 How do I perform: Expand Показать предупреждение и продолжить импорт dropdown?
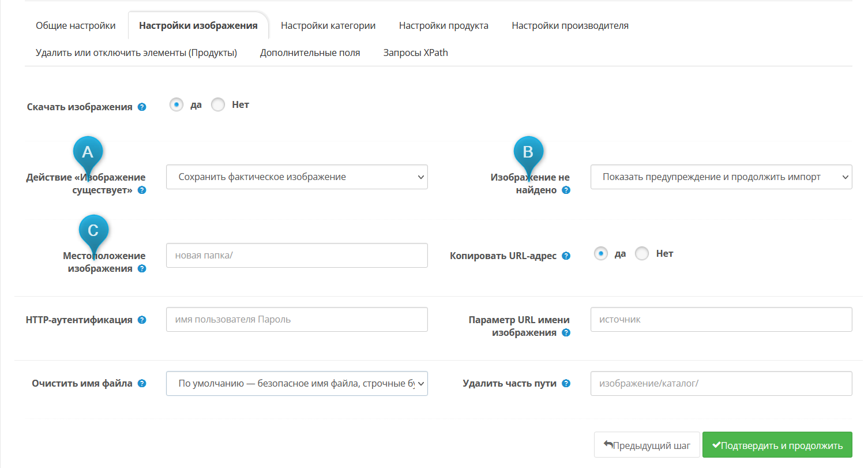pos(721,177)
